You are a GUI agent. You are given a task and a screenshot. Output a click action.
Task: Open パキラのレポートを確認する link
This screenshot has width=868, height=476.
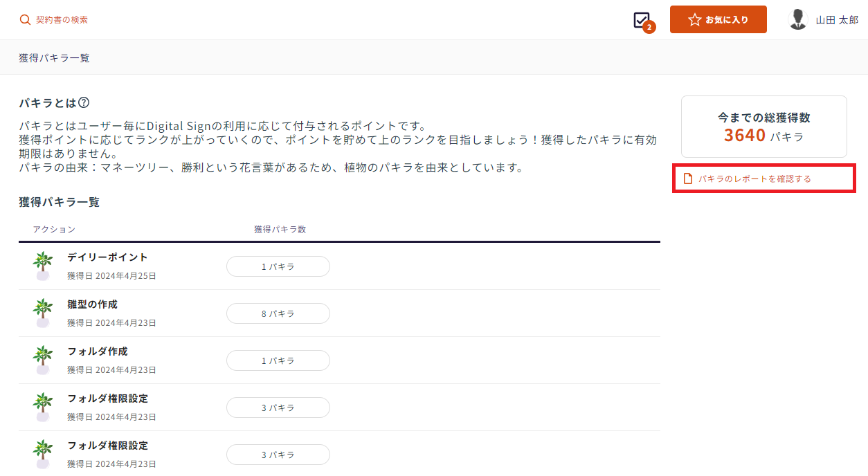754,178
